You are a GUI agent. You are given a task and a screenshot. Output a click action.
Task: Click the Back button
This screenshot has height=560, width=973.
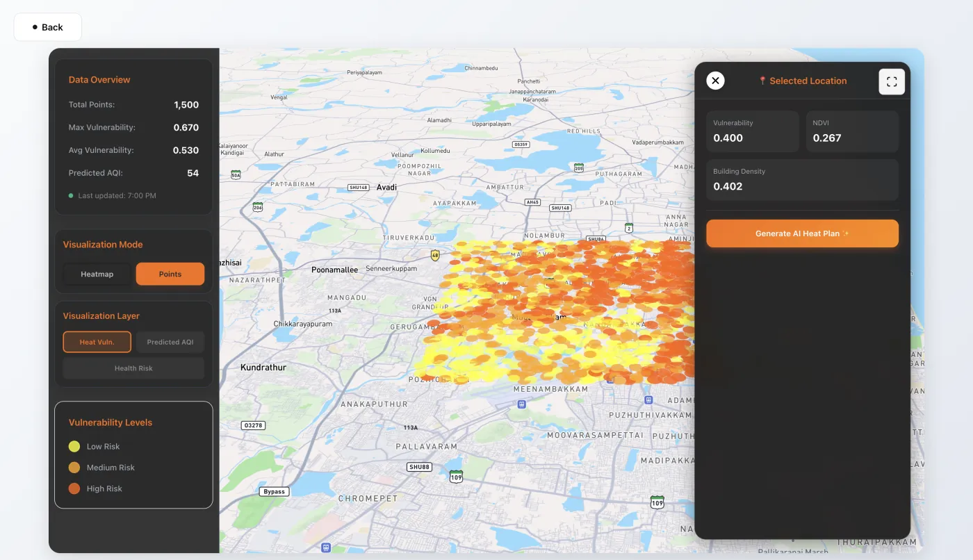[48, 27]
